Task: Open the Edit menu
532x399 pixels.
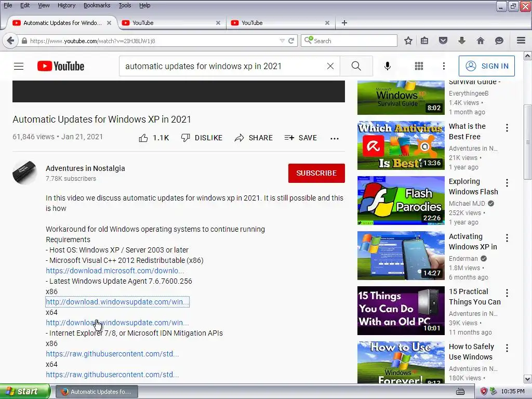Action: (x=25, y=5)
